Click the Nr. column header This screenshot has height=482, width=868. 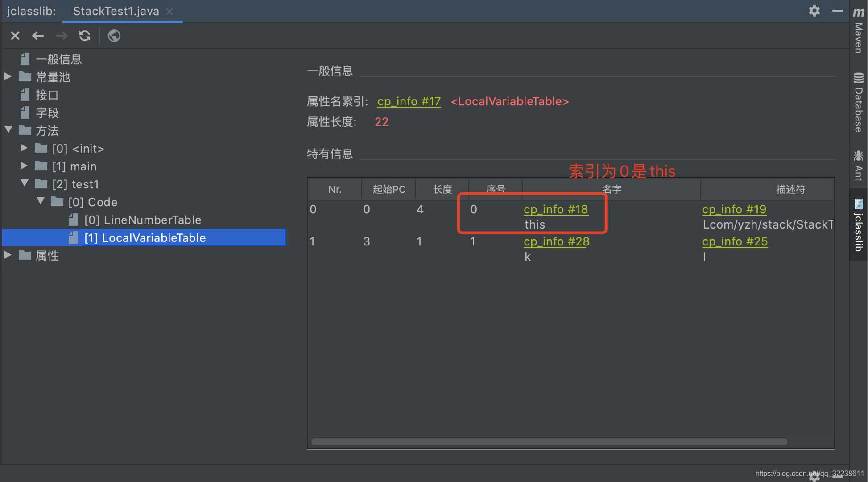(x=335, y=189)
